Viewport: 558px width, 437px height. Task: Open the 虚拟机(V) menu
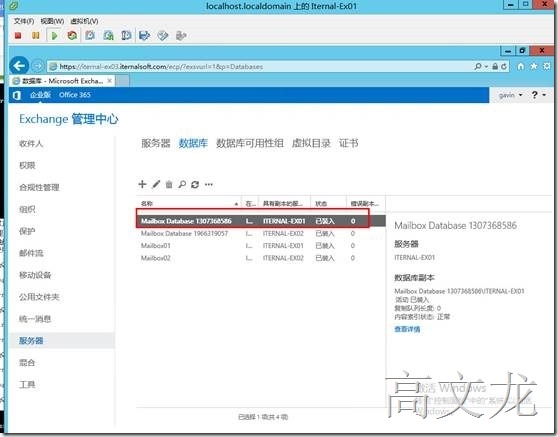(x=84, y=21)
